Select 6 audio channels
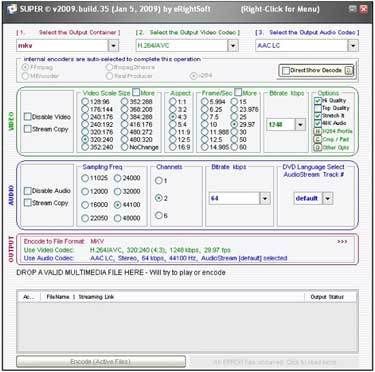 coord(159,216)
